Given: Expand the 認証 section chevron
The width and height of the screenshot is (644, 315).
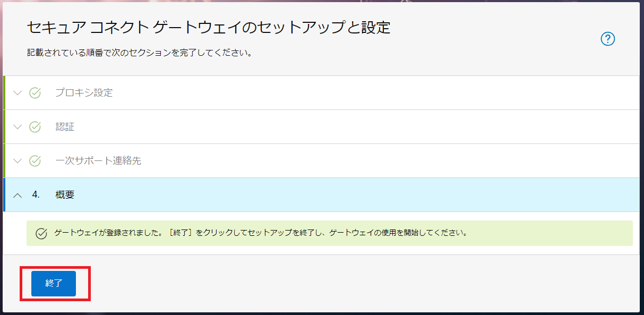Looking at the screenshot, I should 16,127.
